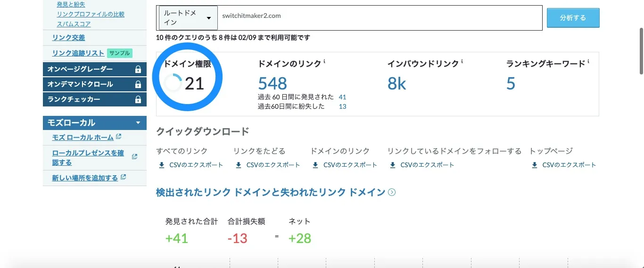Viewport: 644px width, 268px height.
Task: Click info icon next to ランキングキーワード
Action: (x=588, y=62)
